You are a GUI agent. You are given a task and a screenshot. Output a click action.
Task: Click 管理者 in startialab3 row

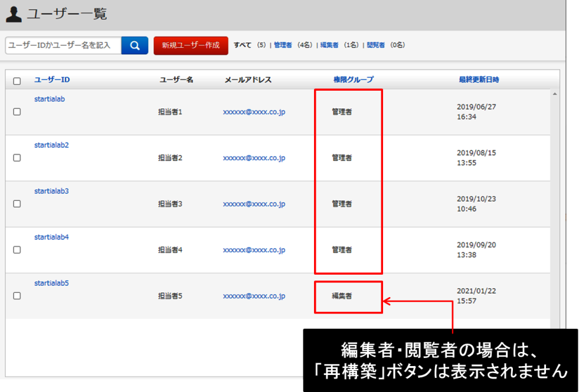click(342, 204)
